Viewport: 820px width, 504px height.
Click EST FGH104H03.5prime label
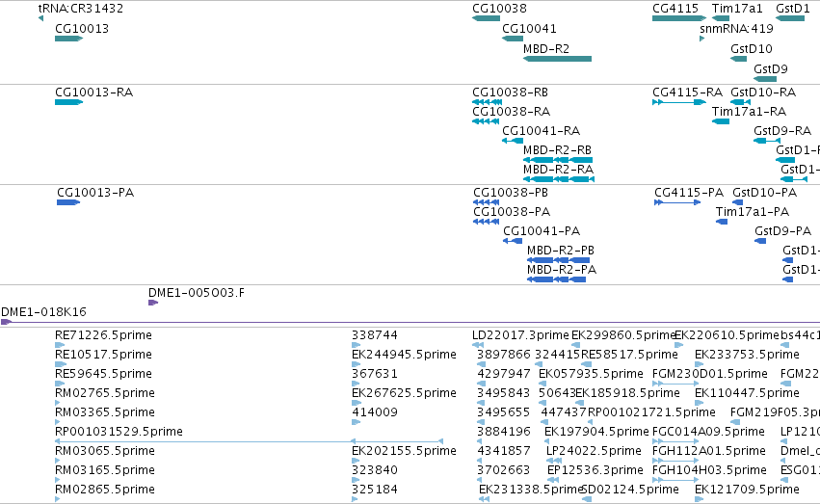click(x=709, y=470)
